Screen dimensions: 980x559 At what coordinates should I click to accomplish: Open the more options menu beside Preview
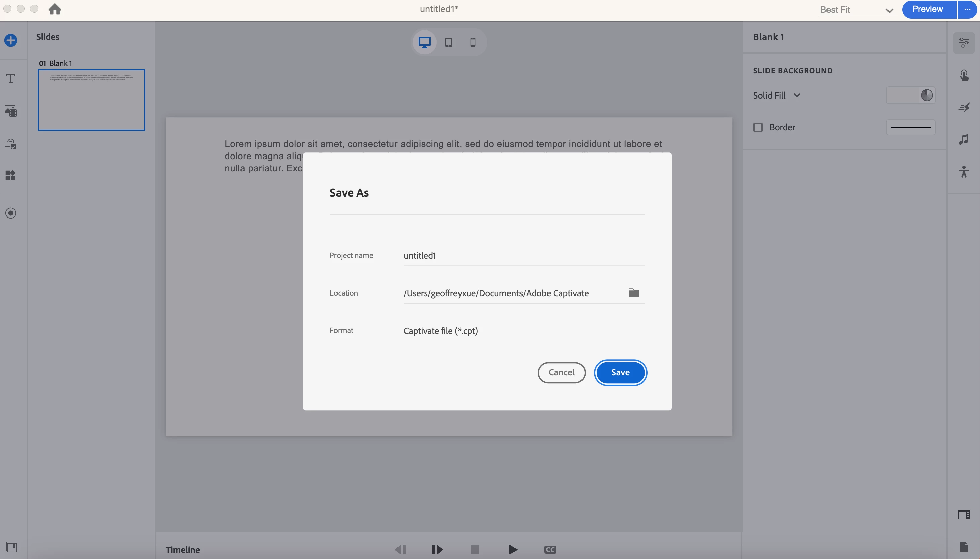[967, 9]
